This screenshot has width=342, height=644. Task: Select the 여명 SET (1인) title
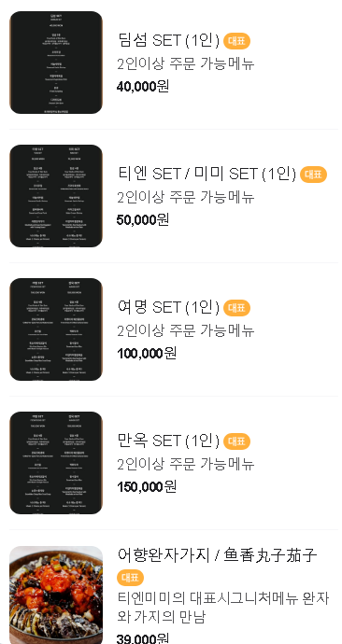click(x=168, y=308)
